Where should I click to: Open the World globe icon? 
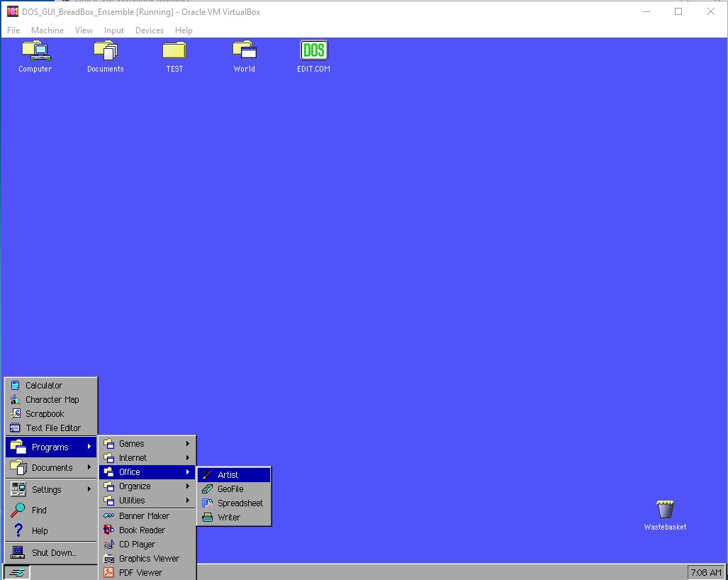click(244, 51)
